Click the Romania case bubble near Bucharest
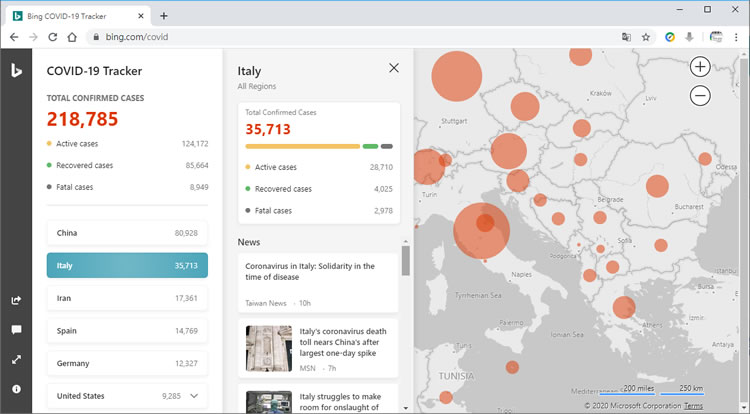Screen dimensions: 750x414 tap(657, 186)
